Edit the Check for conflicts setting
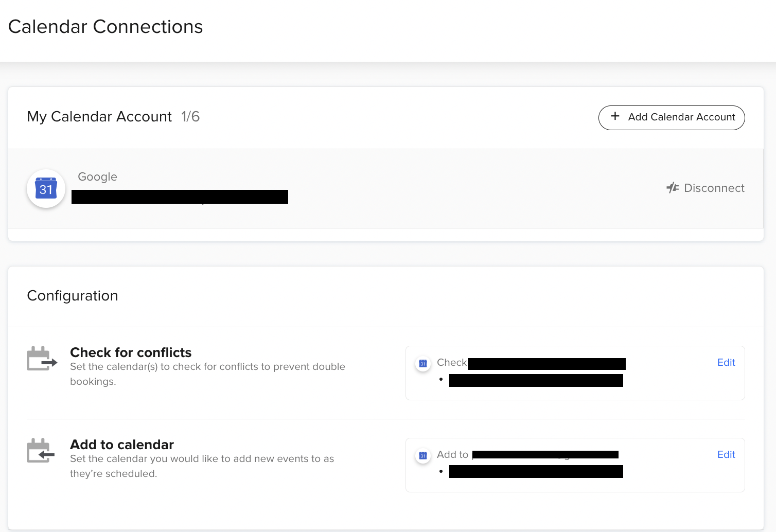 click(726, 362)
